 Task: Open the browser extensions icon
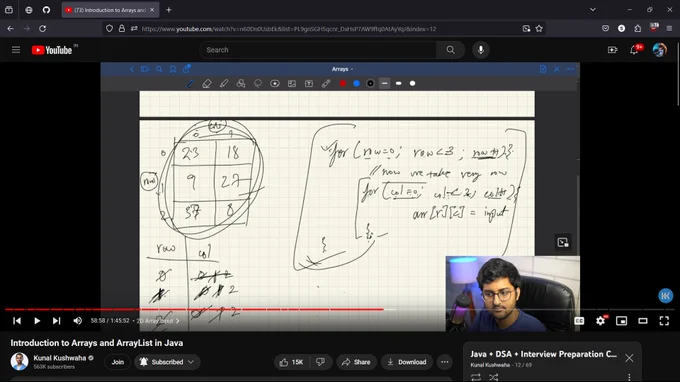coord(638,29)
